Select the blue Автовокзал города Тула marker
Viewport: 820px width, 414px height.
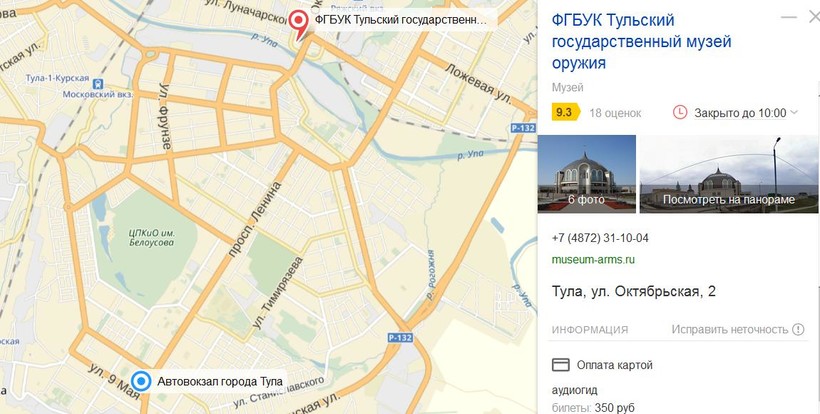[x=141, y=382]
